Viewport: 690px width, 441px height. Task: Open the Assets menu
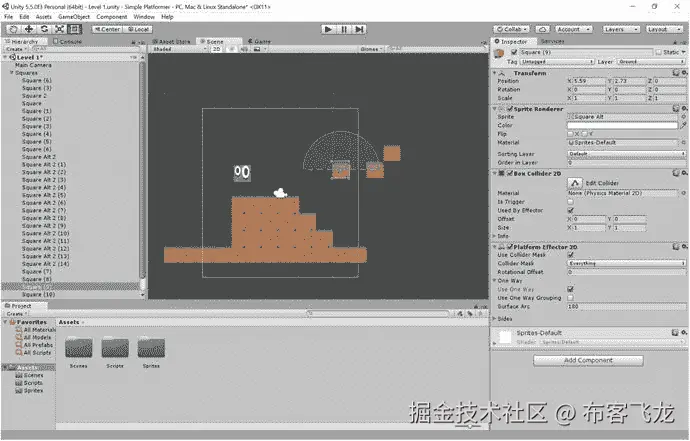click(44, 17)
